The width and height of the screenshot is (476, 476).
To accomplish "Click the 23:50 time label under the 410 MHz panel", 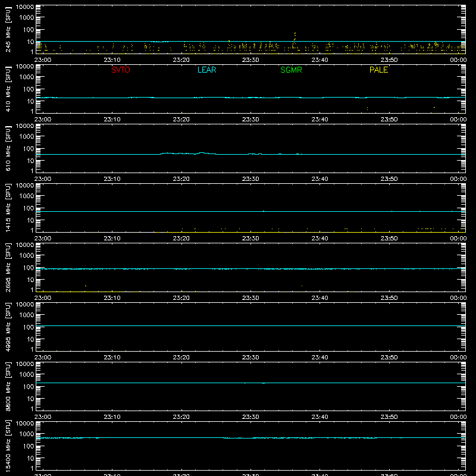I will (389, 120).
